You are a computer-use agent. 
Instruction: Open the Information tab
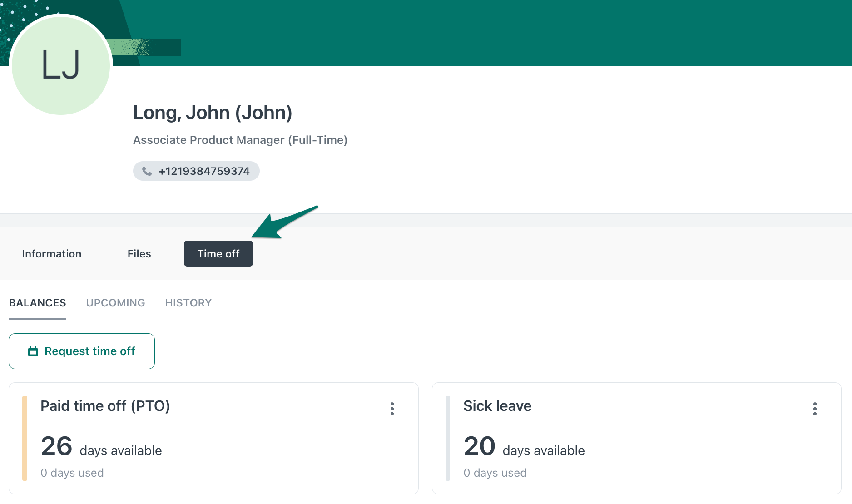click(x=52, y=254)
